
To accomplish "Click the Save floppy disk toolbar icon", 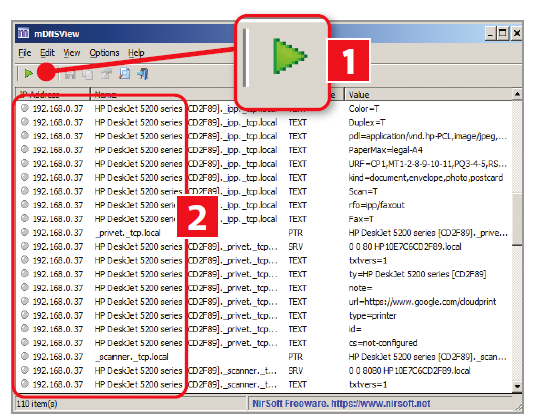I will [70, 74].
